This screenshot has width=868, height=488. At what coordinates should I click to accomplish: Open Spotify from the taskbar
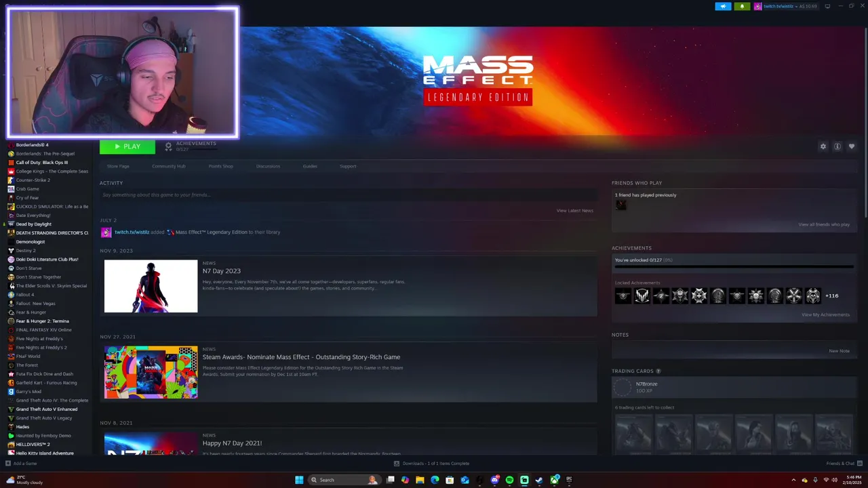coord(509,480)
